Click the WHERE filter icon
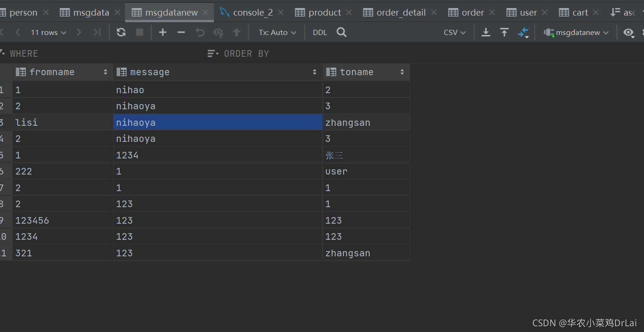Screen dimensions: 644x332 point(3,53)
